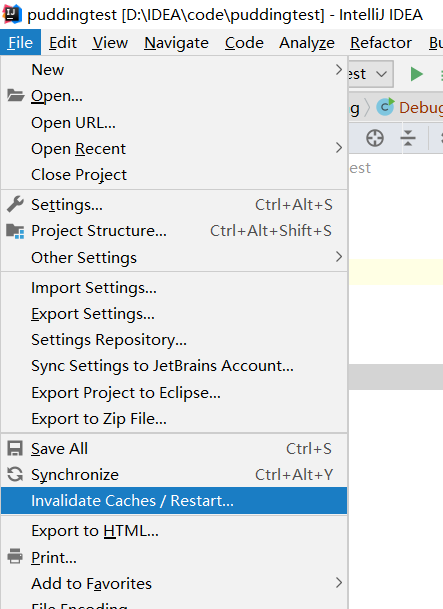Click the refresh arrows icon beside Synchronize
Screen dimensions: 443x609
pos(15,474)
